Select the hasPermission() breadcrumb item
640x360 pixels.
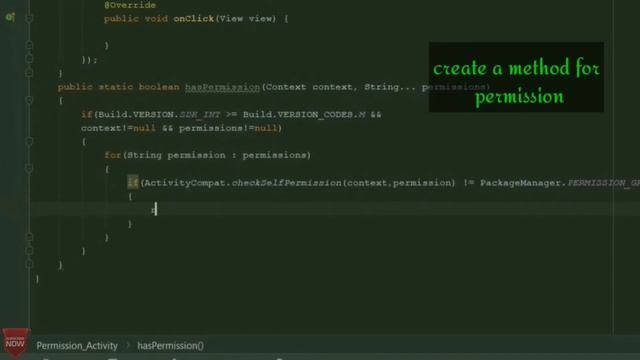(170, 346)
